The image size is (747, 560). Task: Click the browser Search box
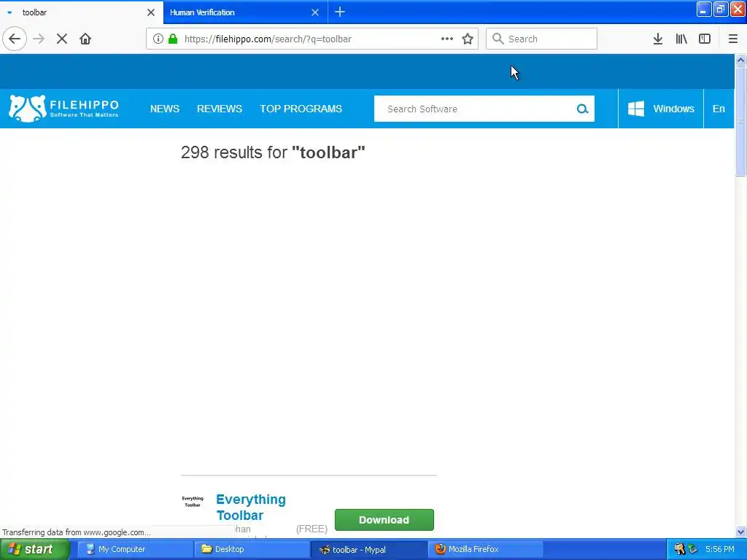pyautogui.click(x=541, y=39)
